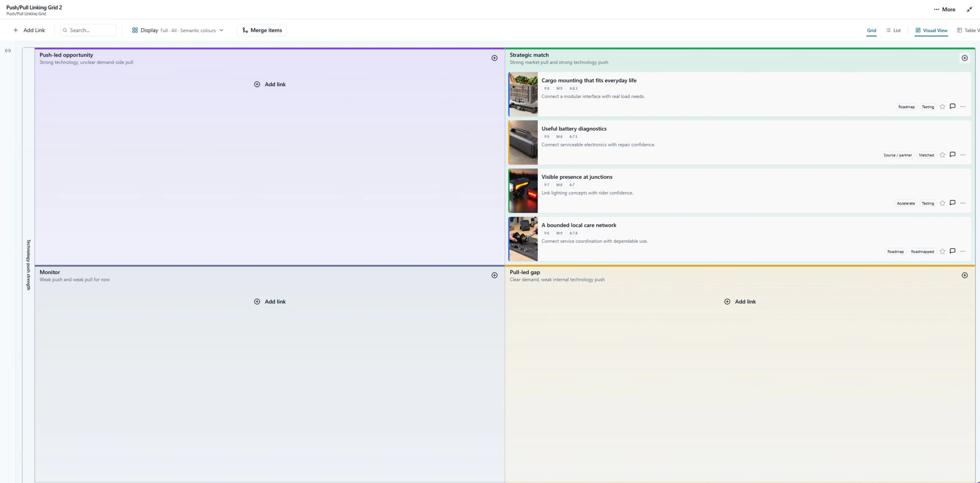Star the Cargo mounting card

click(x=942, y=107)
